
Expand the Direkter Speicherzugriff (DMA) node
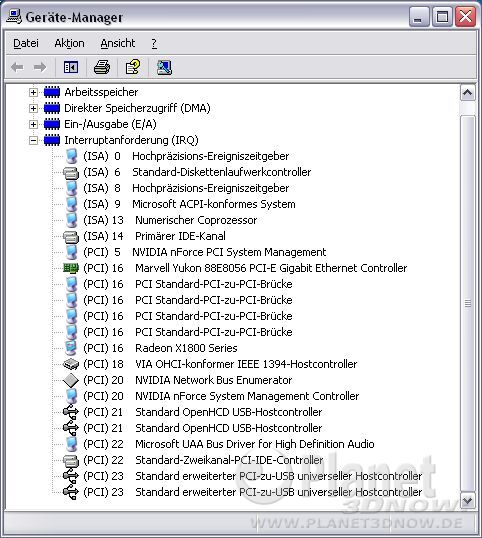(x=33, y=108)
